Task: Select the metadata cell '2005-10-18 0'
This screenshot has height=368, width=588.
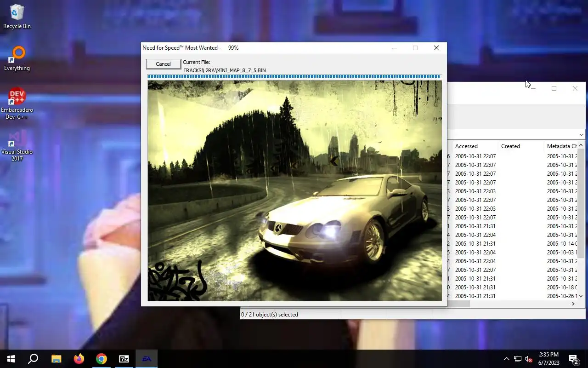Action: tap(562, 287)
